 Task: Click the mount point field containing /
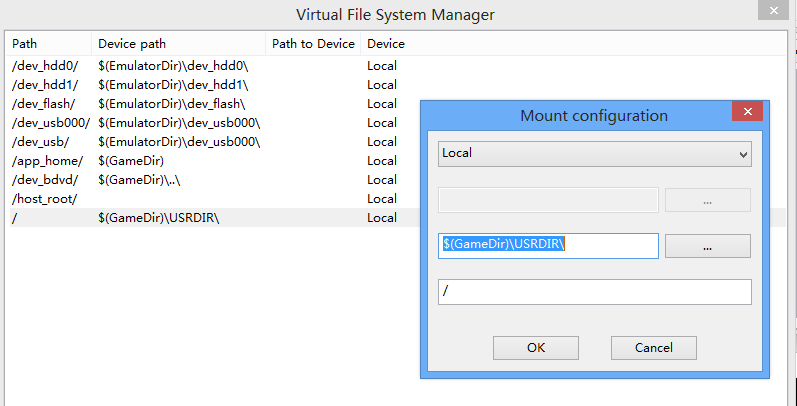coord(595,292)
